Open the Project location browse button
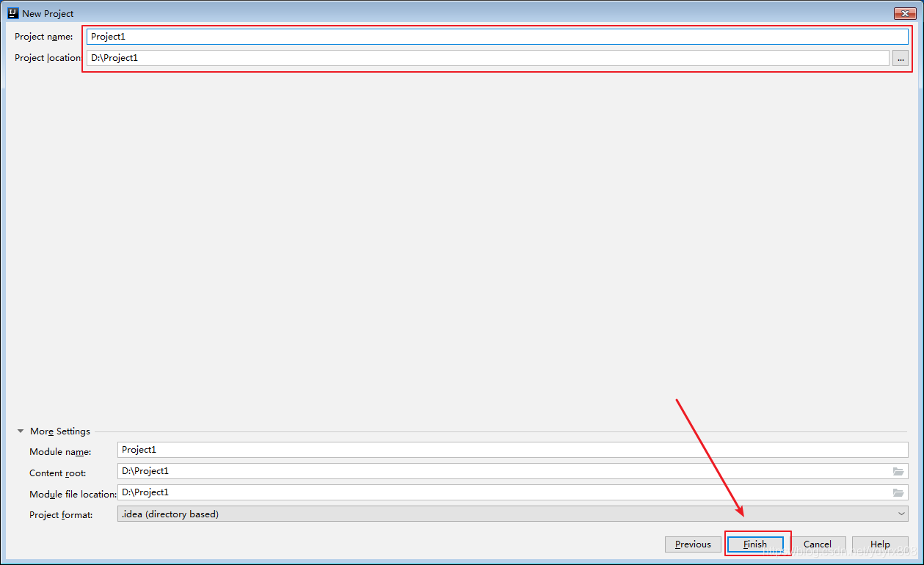The height and width of the screenshot is (565, 924). click(901, 59)
